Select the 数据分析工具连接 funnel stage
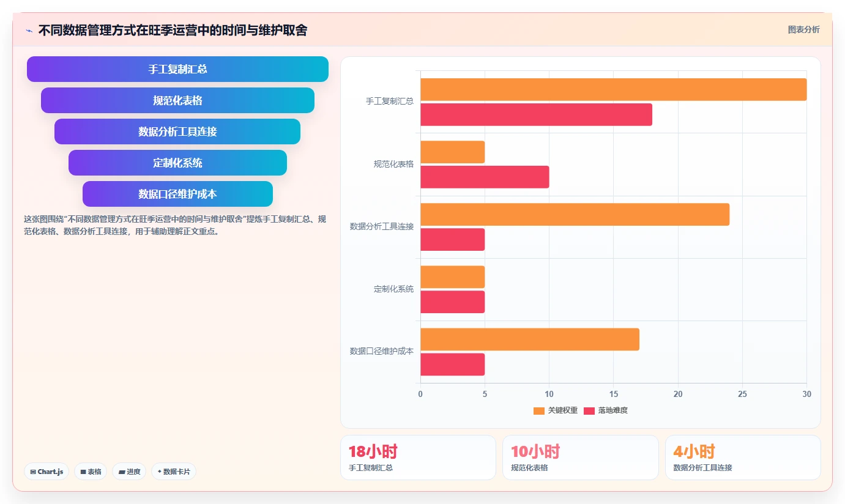Image resolution: width=845 pixels, height=504 pixels. click(177, 132)
